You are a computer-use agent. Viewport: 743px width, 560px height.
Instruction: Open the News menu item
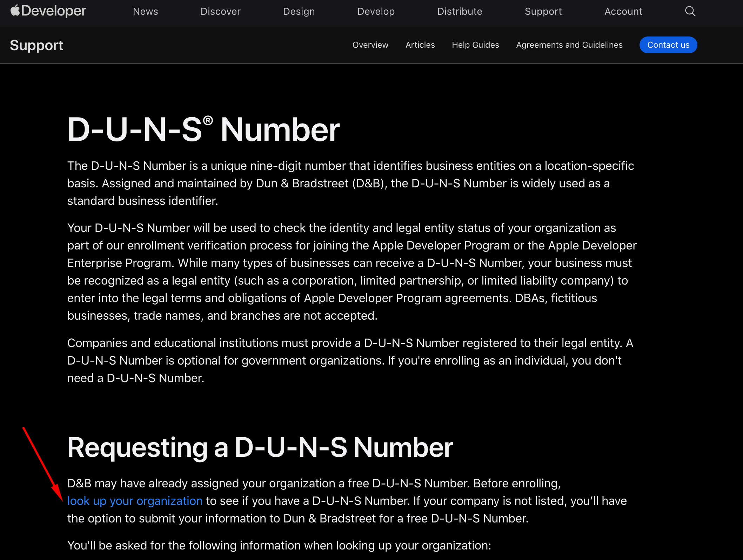(x=145, y=11)
